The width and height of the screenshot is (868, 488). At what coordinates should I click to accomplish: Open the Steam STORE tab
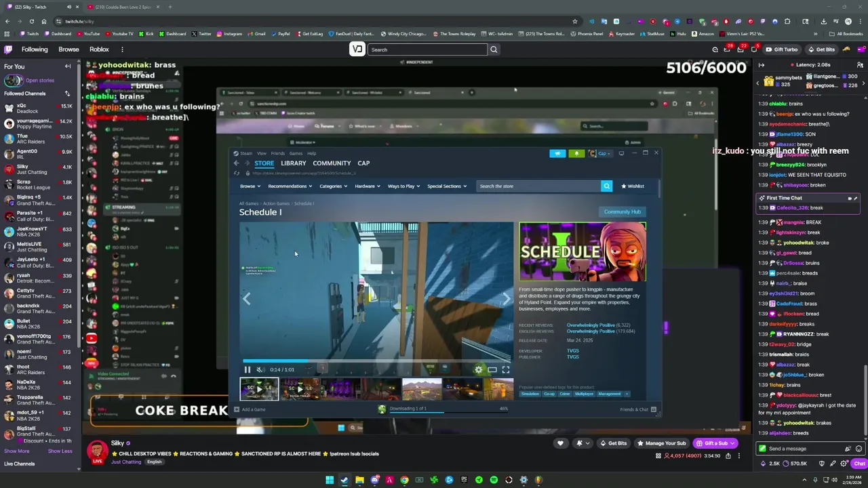tap(264, 163)
